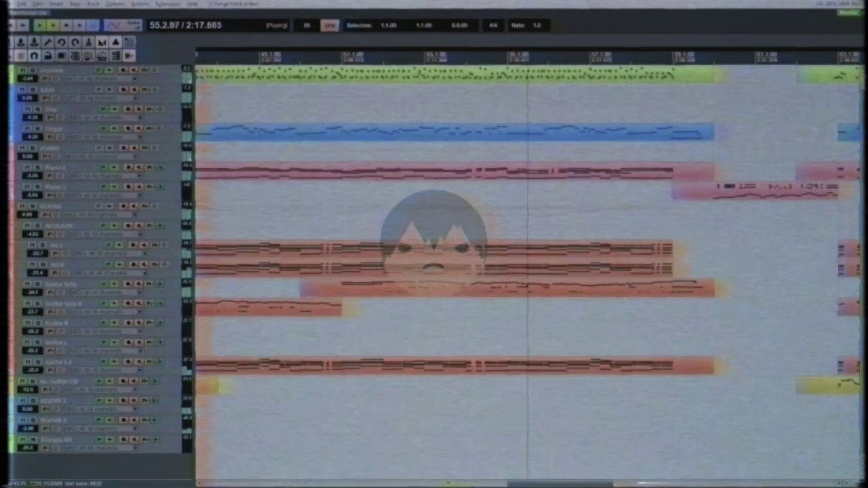Arm record on Guitar Solo track
This screenshot has height=488, width=868.
127,284
